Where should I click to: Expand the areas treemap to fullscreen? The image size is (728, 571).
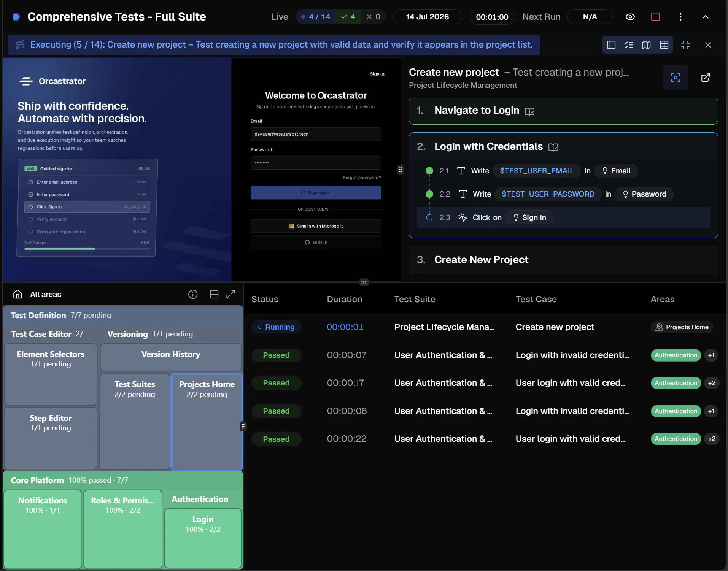click(x=230, y=294)
